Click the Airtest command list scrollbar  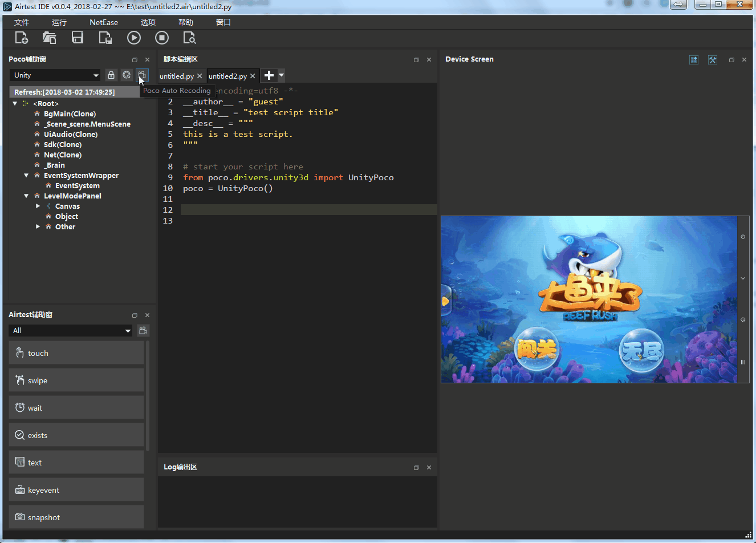(148, 396)
